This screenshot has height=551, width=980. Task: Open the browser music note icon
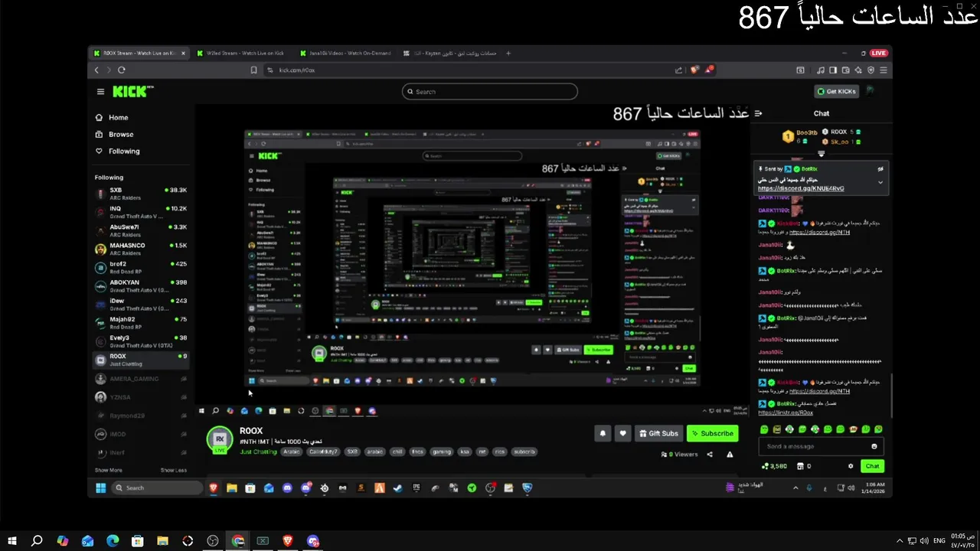click(821, 70)
